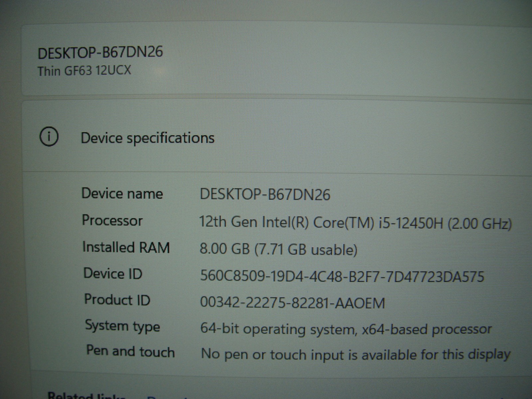The image size is (532, 399).
Task: Click the Processor label
Action: 112,220
